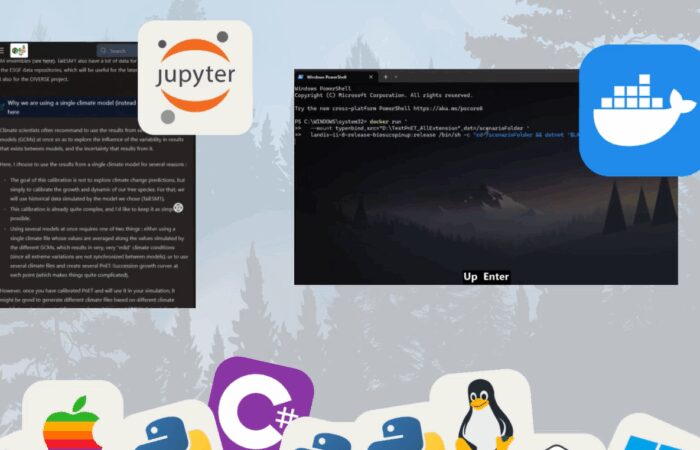This screenshot has height=450, width=700.
Task: Click the site logo in the page header
Action: (20, 51)
